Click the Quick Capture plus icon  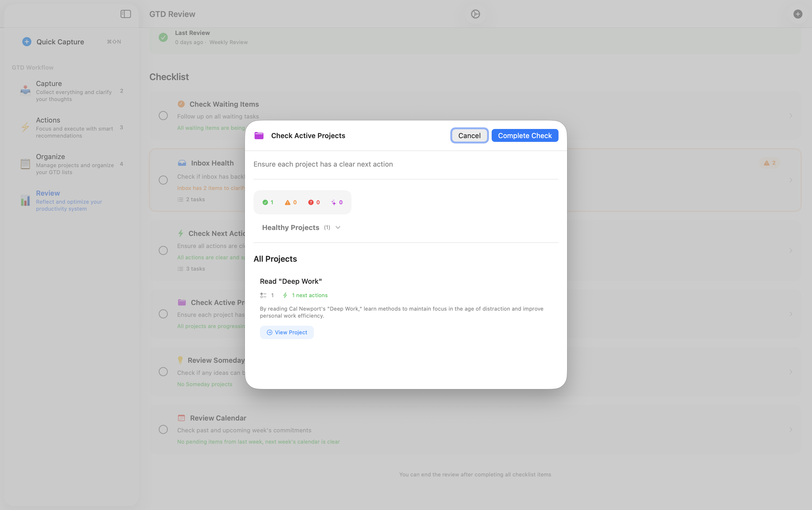click(27, 41)
